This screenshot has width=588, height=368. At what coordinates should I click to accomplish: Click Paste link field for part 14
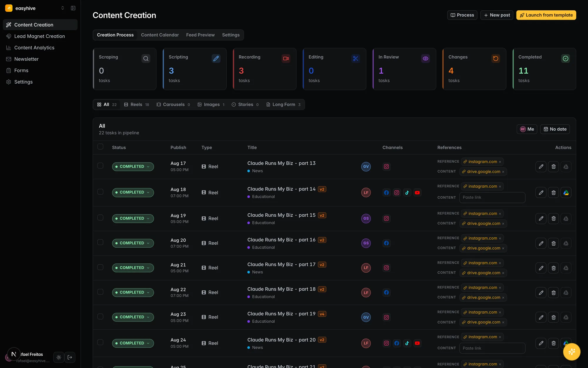point(492,198)
